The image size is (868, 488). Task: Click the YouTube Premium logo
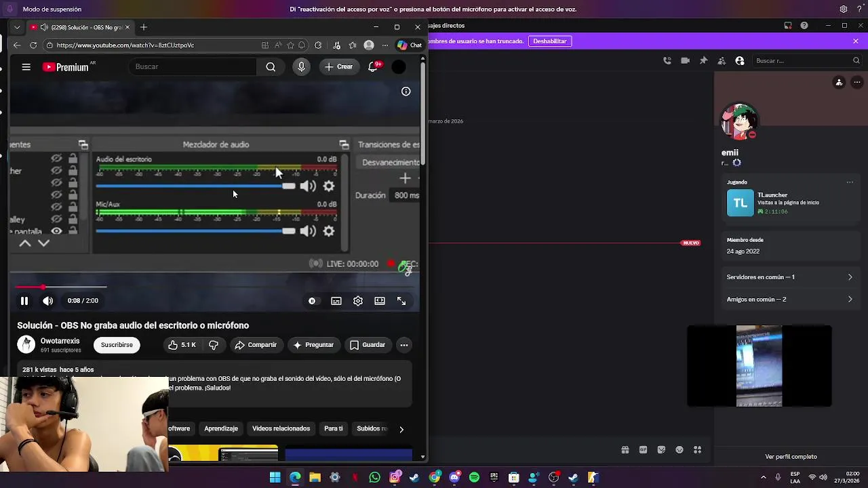coord(65,66)
